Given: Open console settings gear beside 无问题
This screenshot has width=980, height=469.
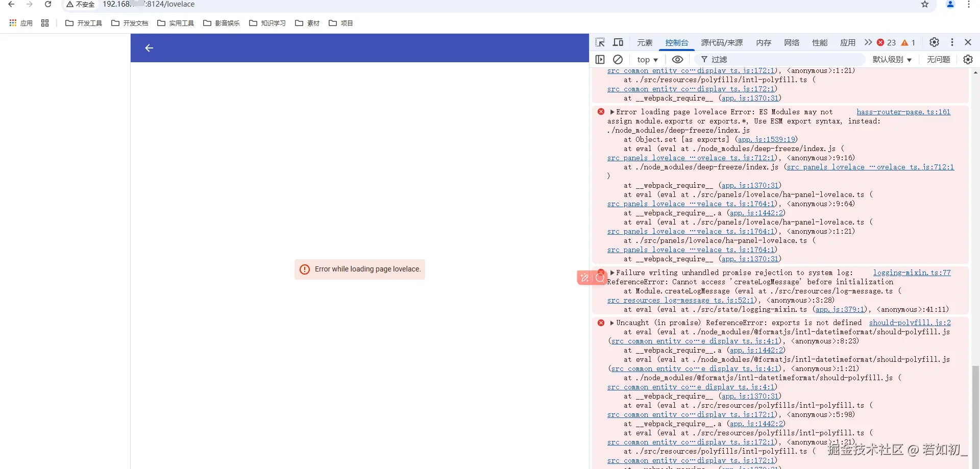Looking at the screenshot, I should point(968,60).
